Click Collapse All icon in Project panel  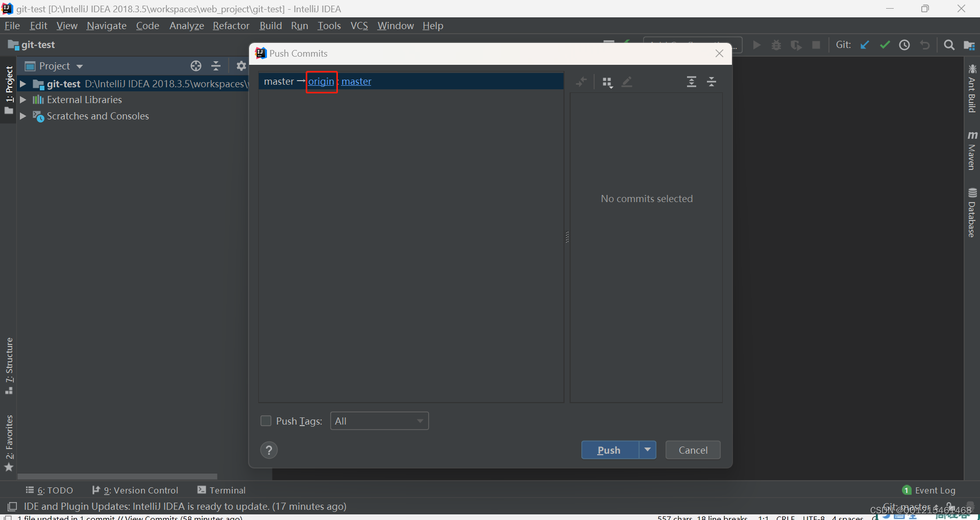(x=216, y=66)
